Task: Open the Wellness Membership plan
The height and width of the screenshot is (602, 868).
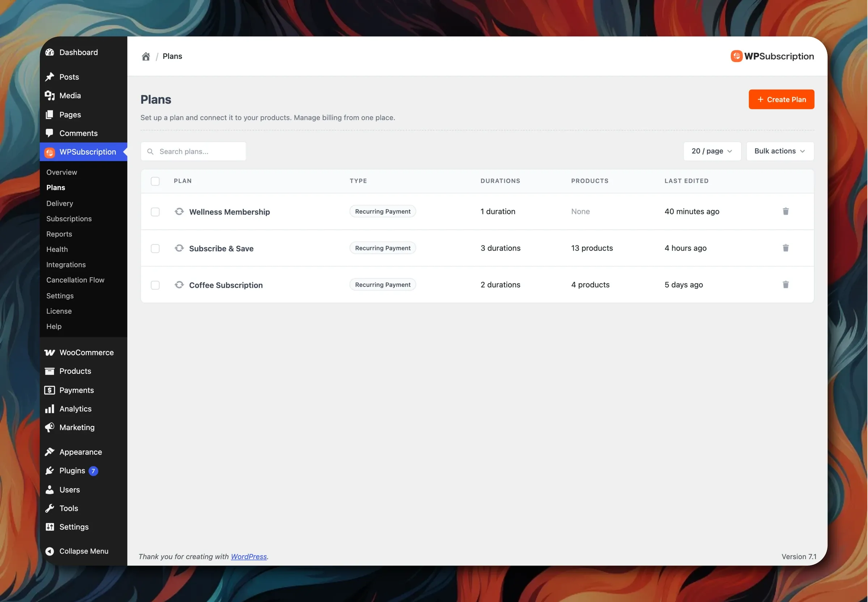Action: pos(229,212)
